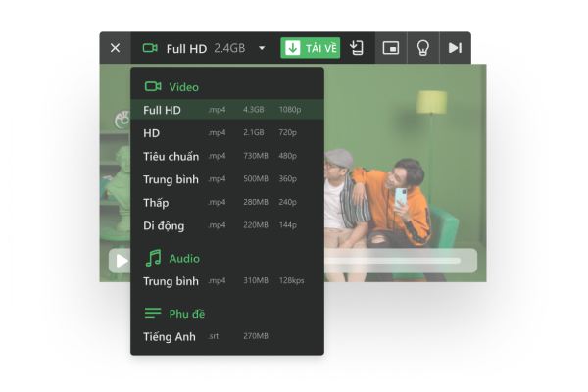Click the lightbulb icon in toolbar
Image resolution: width=588 pixels, height=392 pixels.
coord(423,48)
